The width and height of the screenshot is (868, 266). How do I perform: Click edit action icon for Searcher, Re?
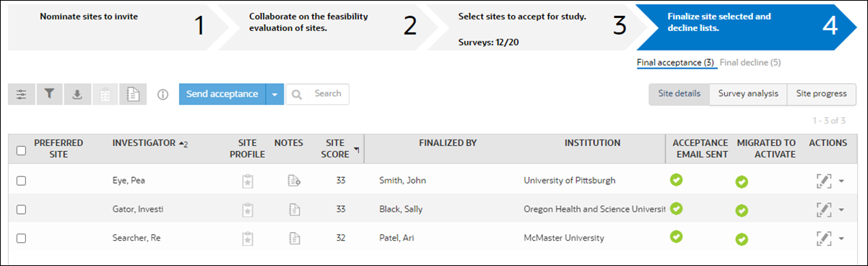[823, 238]
